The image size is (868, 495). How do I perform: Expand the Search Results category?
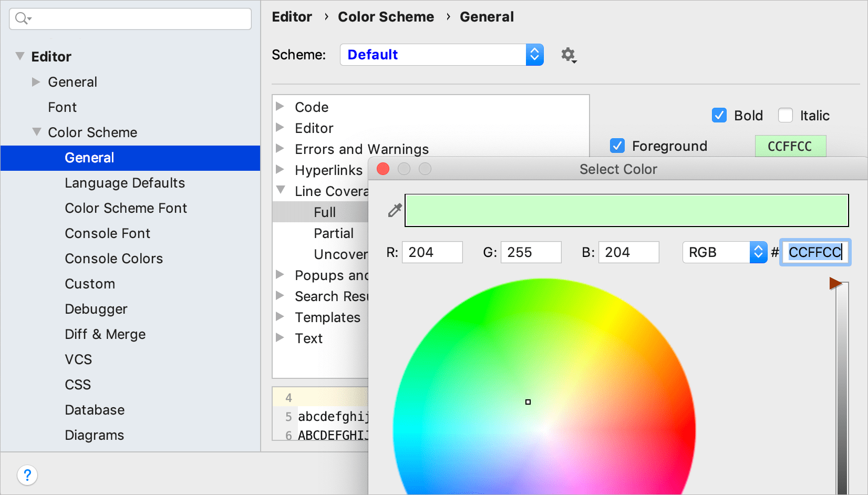(x=280, y=296)
